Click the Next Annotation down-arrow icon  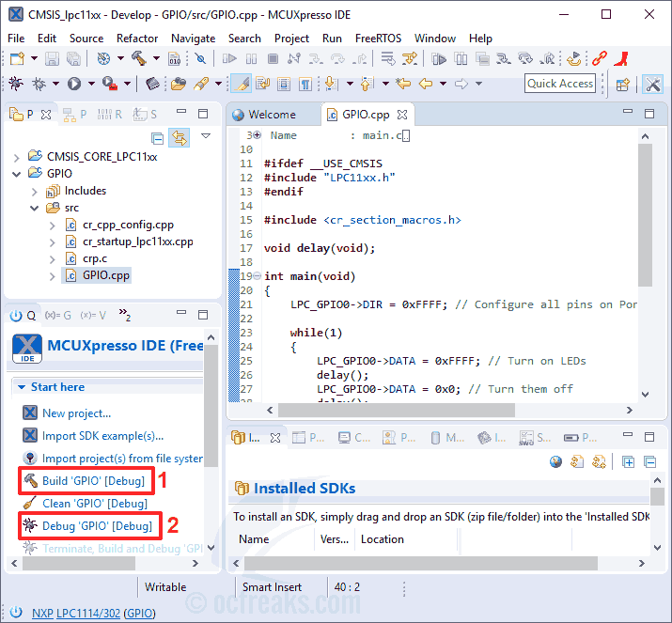[x=331, y=84]
